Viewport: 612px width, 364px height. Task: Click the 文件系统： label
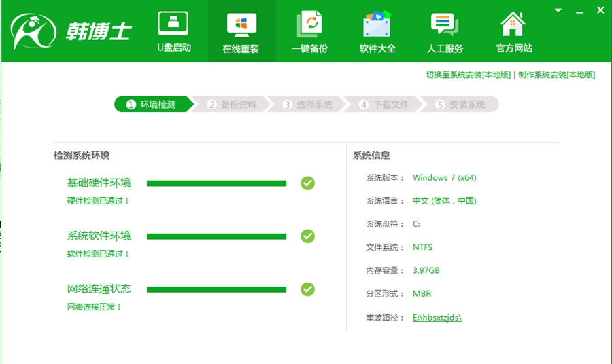pyautogui.click(x=386, y=247)
